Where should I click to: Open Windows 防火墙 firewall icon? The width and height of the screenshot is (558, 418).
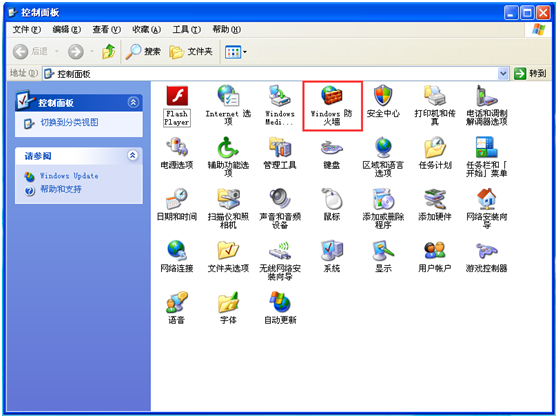pos(332,106)
